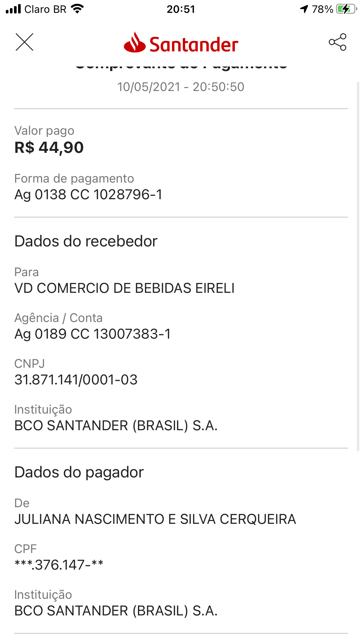Tap the cellular signal bars icon
Viewport: 362px width, 644px height.
pos(13,9)
